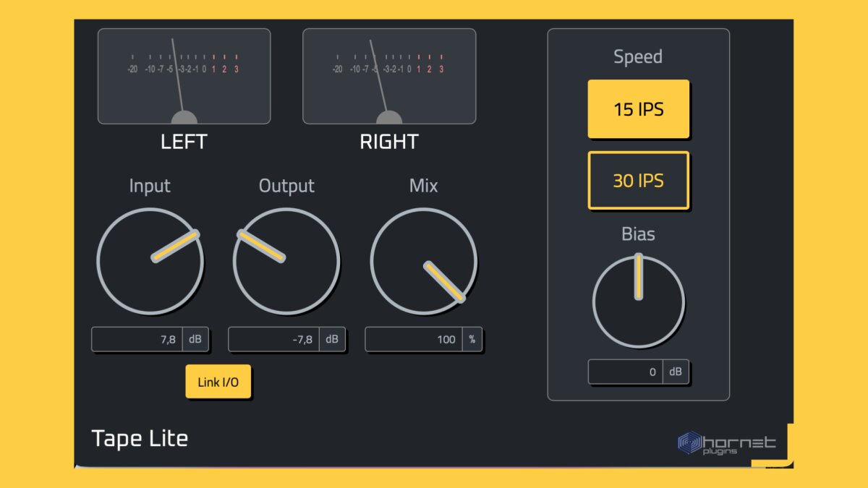Click the % unit beside Mix value

[x=472, y=339]
